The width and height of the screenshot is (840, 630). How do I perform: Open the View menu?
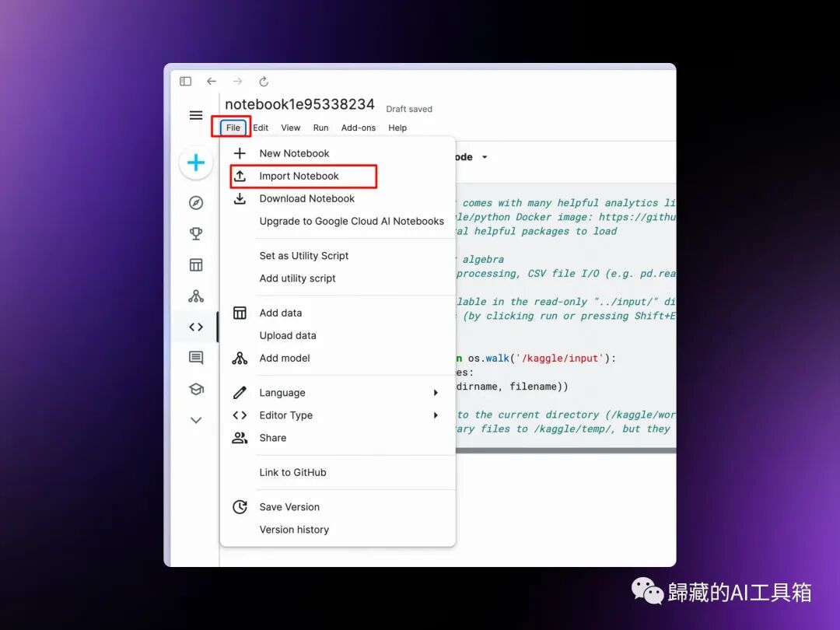[291, 128]
